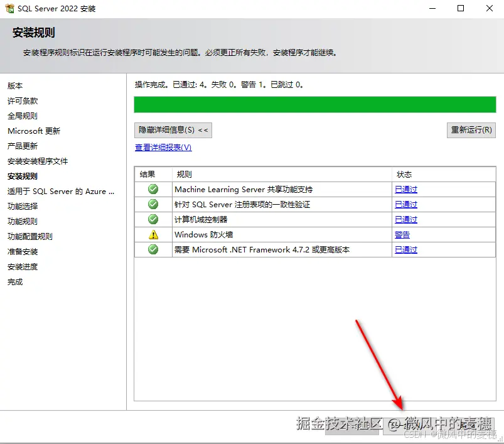Viewport: 504px width, 444px height.
Task: Click the success icon for 注册表项一致性验证 rule
Action: (x=154, y=203)
